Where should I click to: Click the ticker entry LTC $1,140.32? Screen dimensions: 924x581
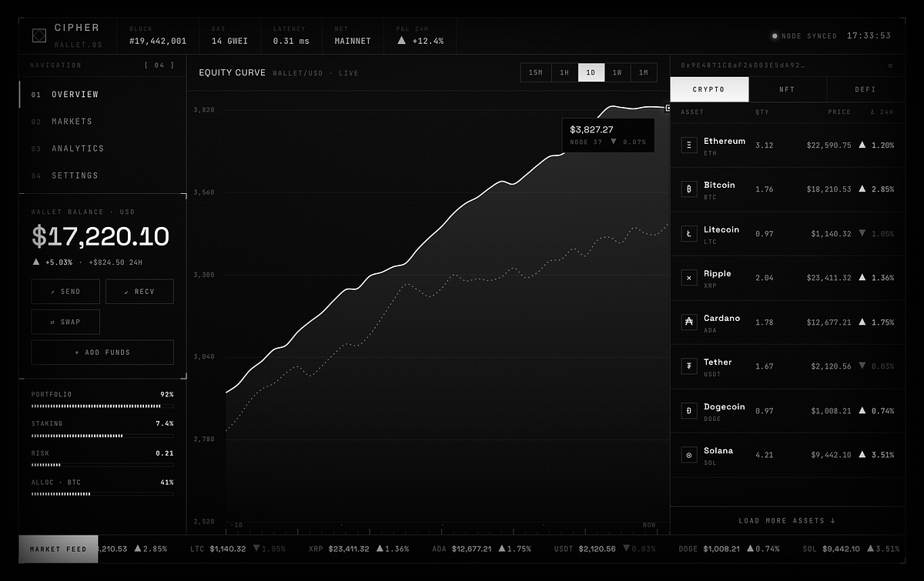(x=237, y=549)
